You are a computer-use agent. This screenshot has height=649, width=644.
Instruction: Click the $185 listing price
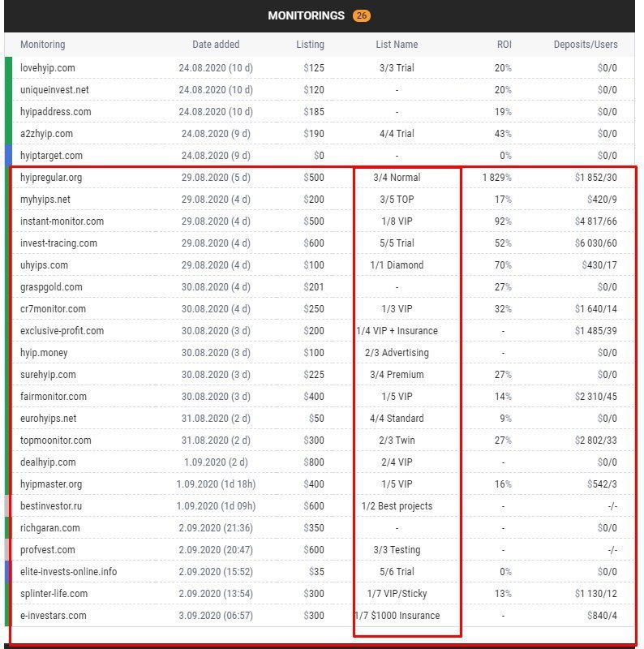[x=314, y=112]
